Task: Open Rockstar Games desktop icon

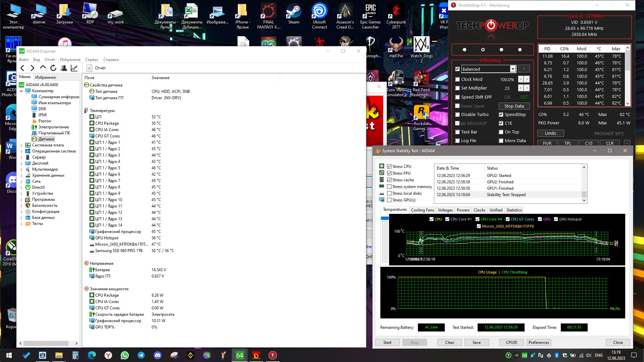Action: [422, 118]
